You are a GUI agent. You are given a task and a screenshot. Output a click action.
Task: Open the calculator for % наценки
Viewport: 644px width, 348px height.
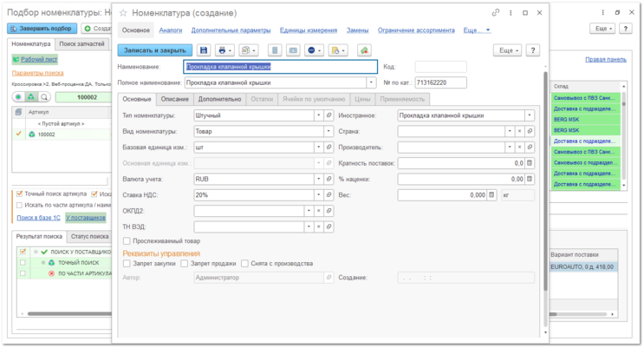pyautogui.click(x=530, y=180)
